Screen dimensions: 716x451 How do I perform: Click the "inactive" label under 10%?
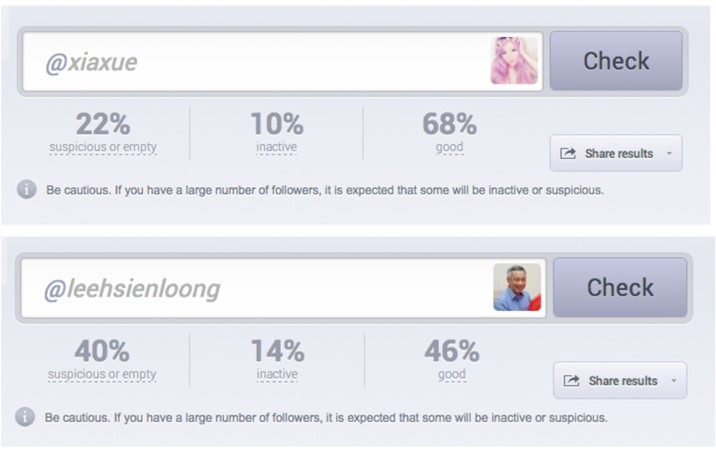pos(276,147)
